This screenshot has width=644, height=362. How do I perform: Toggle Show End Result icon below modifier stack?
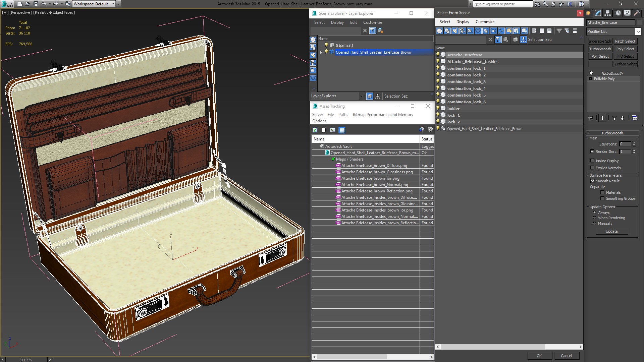603,118
